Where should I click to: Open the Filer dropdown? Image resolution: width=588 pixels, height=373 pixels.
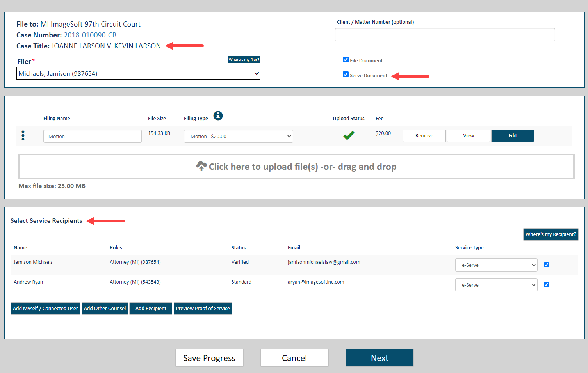coord(138,73)
